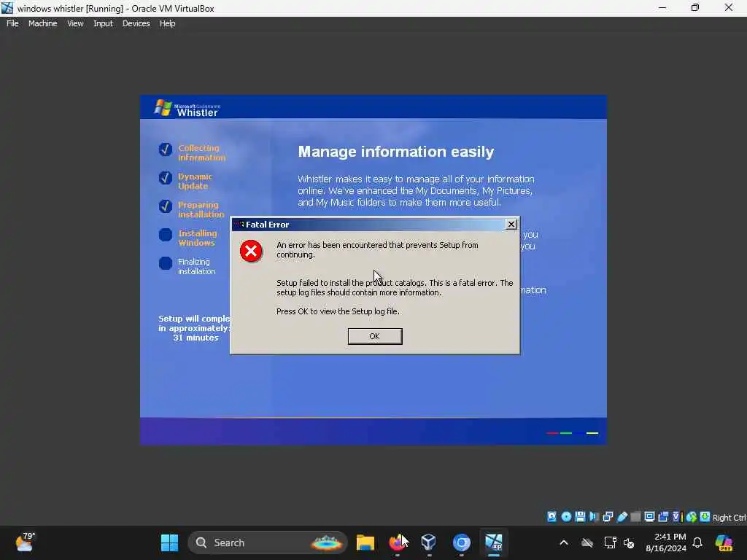Click the Installing Windows step bullet
The height and width of the screenshot is (560, 747).
(166, 235)
